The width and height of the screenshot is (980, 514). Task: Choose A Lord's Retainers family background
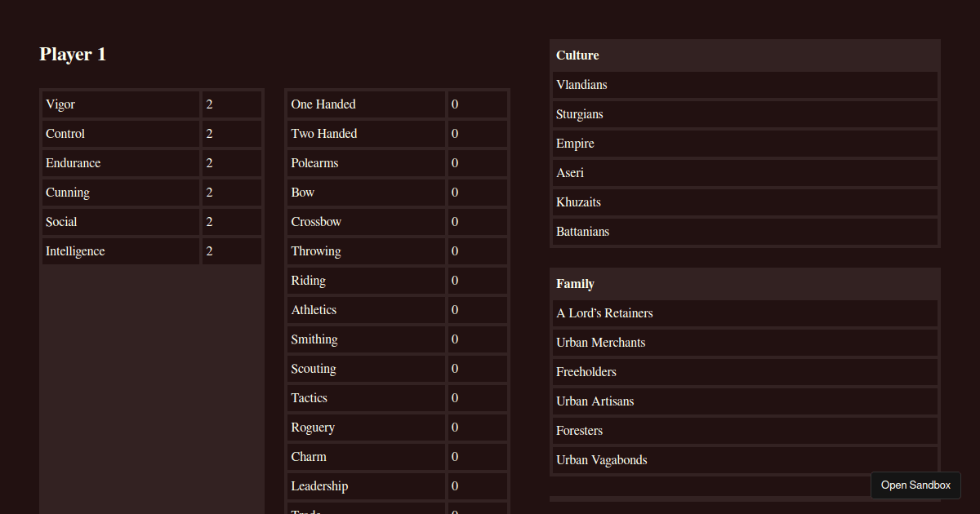pyautogui.click(x=744, y=312)
